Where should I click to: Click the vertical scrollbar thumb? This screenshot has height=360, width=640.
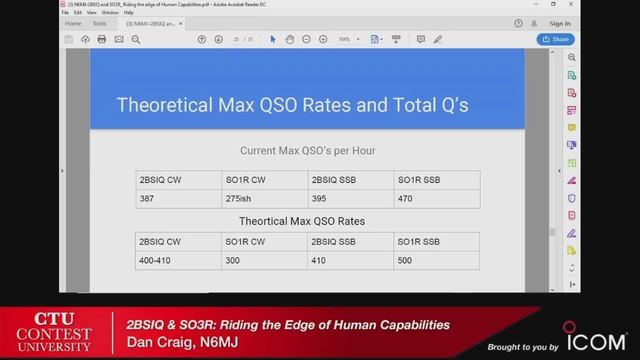552,232
